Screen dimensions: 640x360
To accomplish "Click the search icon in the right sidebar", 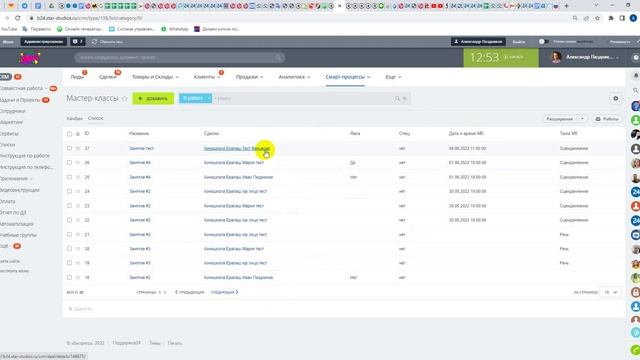I will 636,90.
